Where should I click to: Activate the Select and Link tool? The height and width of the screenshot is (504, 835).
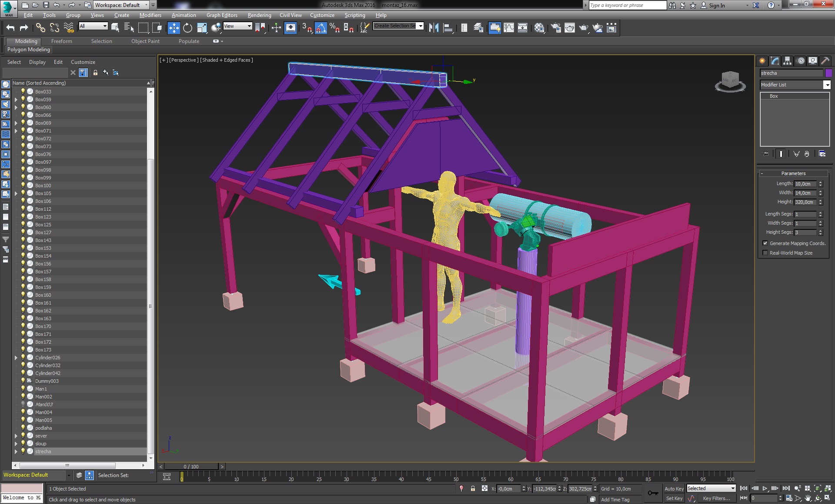pos(40,28)
